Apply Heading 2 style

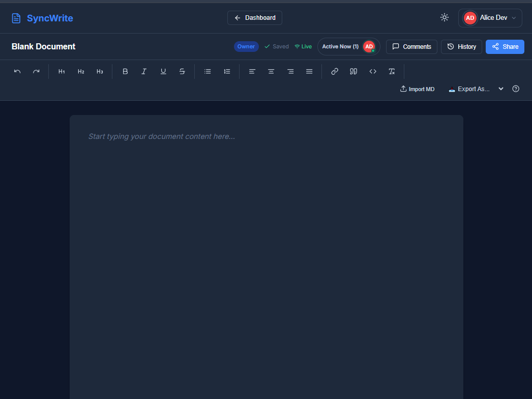click(x=81, y=71)
